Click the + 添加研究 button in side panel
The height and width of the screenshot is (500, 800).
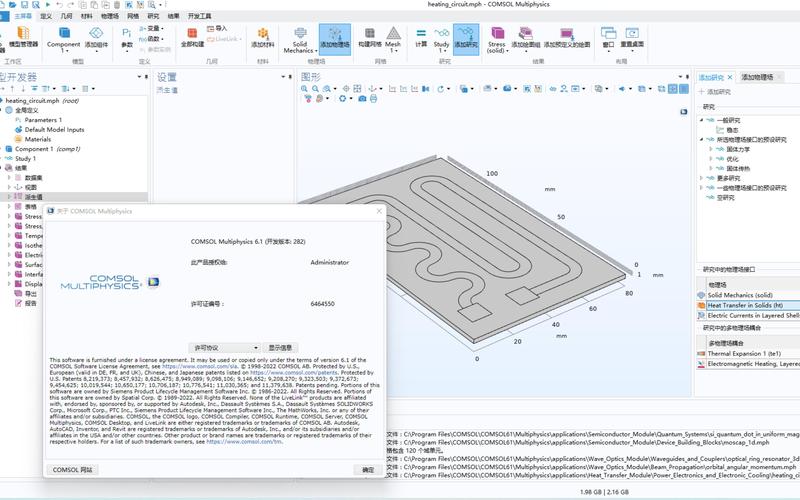pos(714,92)
